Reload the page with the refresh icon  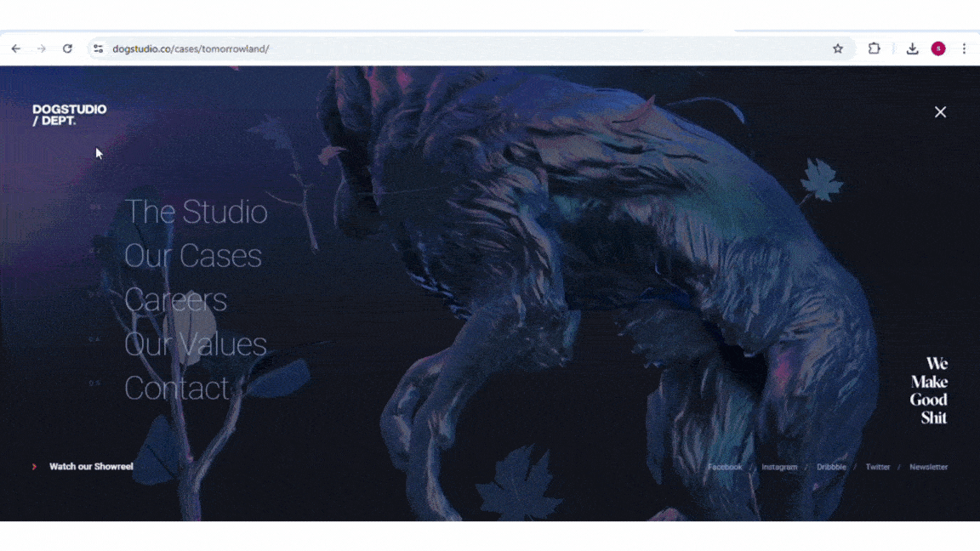click(x=67, y=48)
